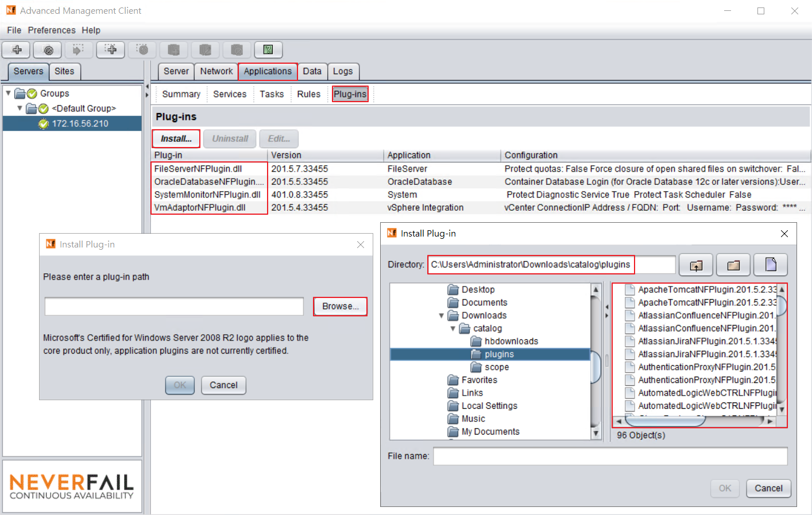Viewport: 812px width, 515px height.
Task: Click the Create New Folder icon in file dialog
Action: point(733,265)
